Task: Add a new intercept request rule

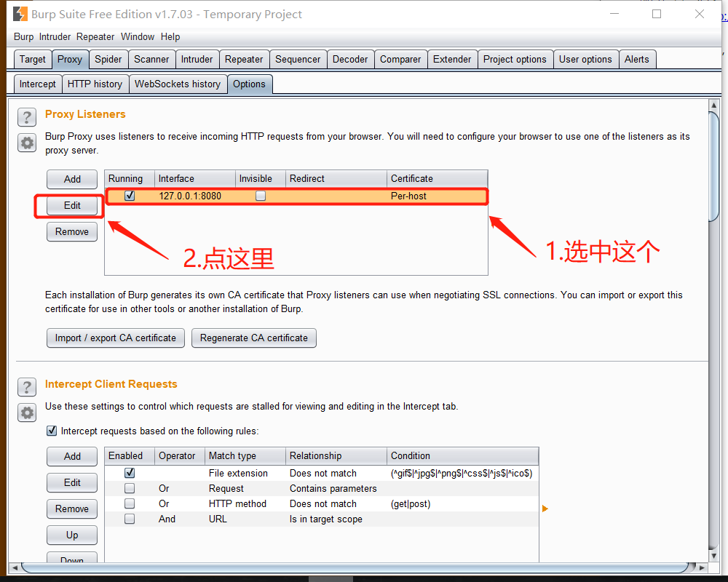Action: pos(72,456)
